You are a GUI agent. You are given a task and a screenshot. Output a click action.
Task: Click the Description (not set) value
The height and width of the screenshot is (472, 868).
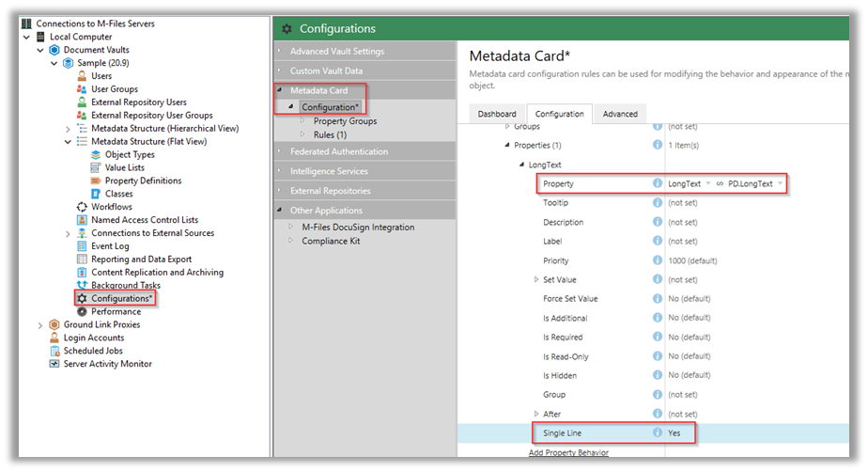coord(683,222)
